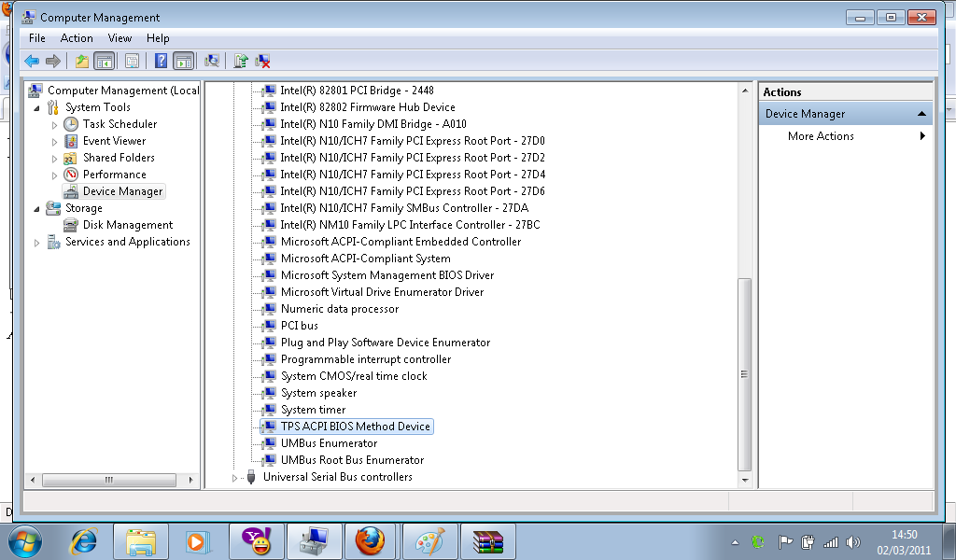Image resolution: width=956 pixels, height=560 pixels.
Task: Select Microsoft System Management BIOS Driver
Action: pyautogui.click(x=387, y=275)
